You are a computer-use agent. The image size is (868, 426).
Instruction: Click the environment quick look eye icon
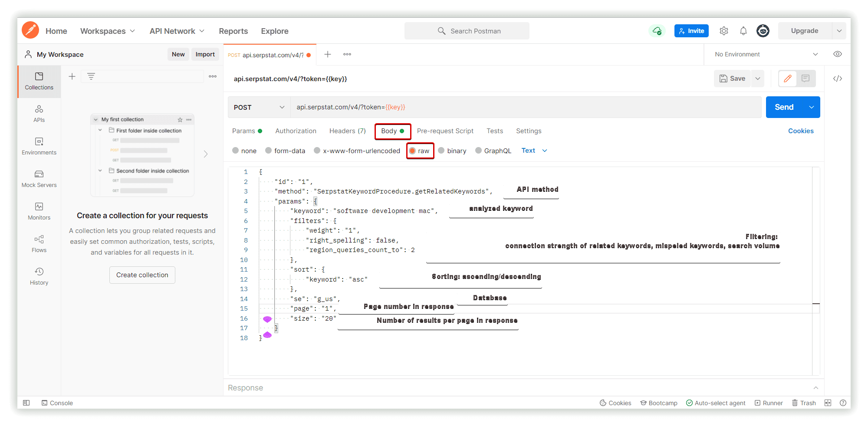pyautogui.click(x=838, y=54)
